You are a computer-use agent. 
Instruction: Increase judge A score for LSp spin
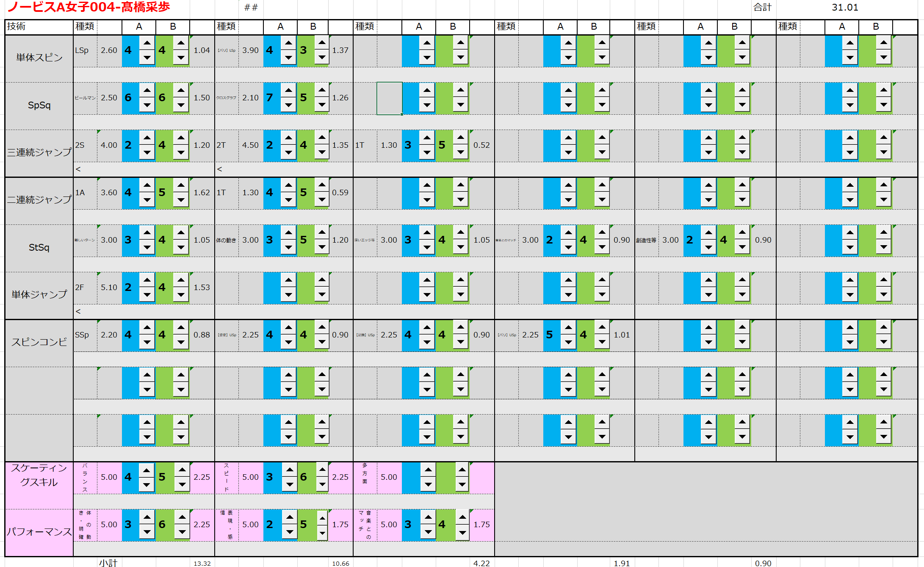147,43
